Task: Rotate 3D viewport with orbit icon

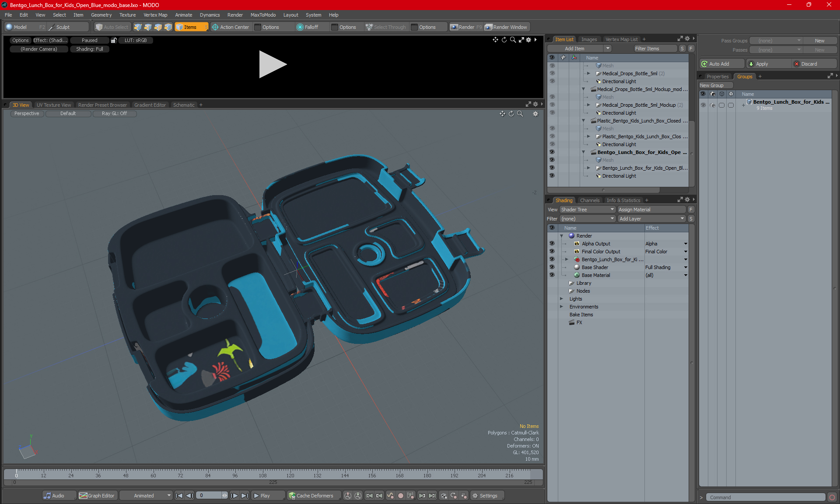Action: point(511,114)
